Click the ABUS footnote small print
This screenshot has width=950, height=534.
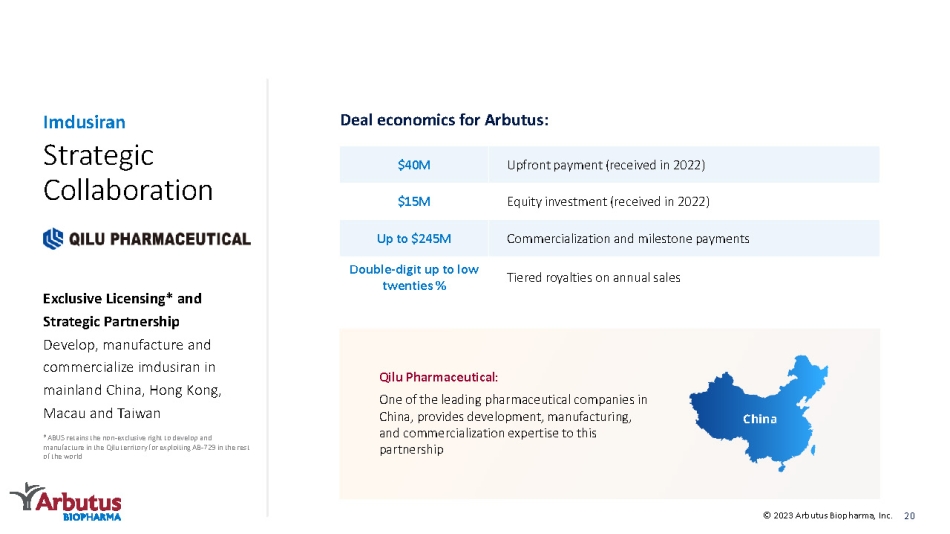[146, 447]
